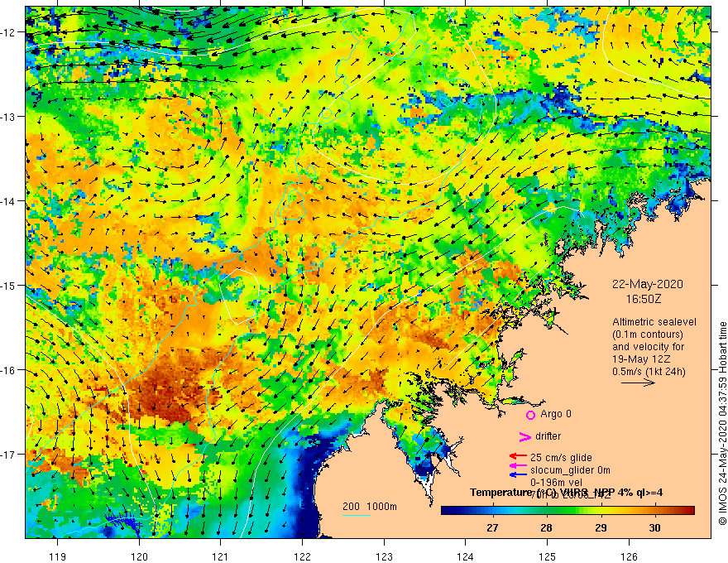Click the dark red end of temperature colorbar

pyautogui.click(x=688, y=511)
